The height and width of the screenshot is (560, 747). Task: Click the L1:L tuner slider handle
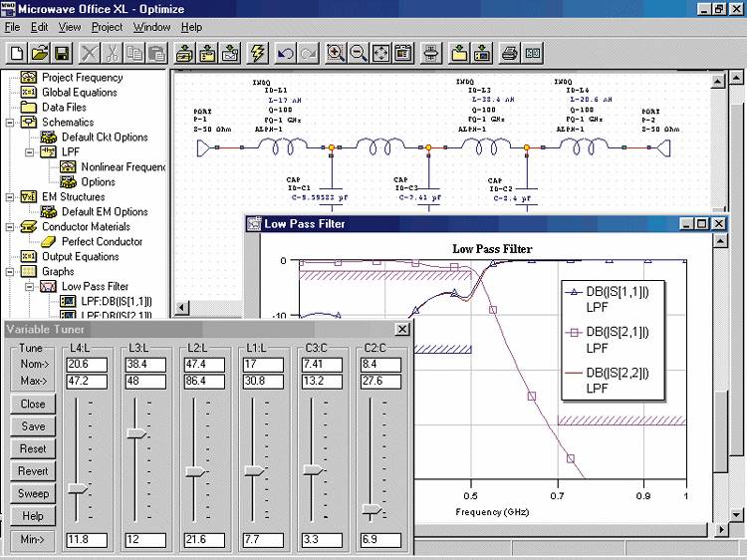point(254,471)
